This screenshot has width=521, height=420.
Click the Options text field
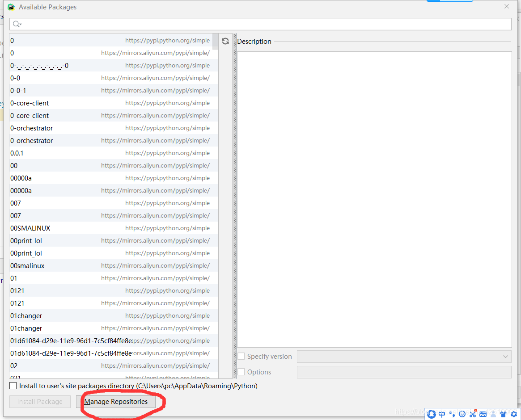(x=404, y=372)
